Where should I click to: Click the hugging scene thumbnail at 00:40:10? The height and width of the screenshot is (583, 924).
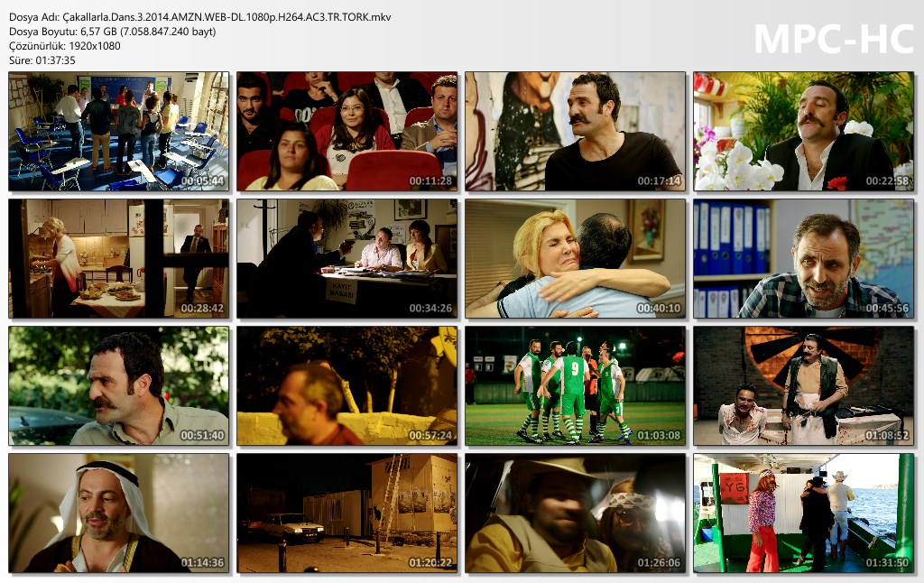(575, 259)
